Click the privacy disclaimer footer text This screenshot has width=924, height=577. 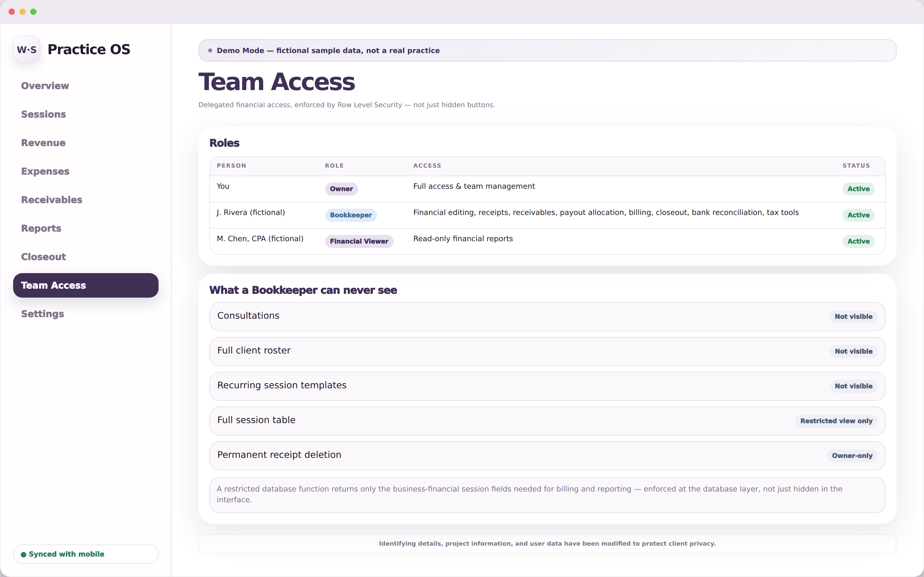[x=547, y=543]
